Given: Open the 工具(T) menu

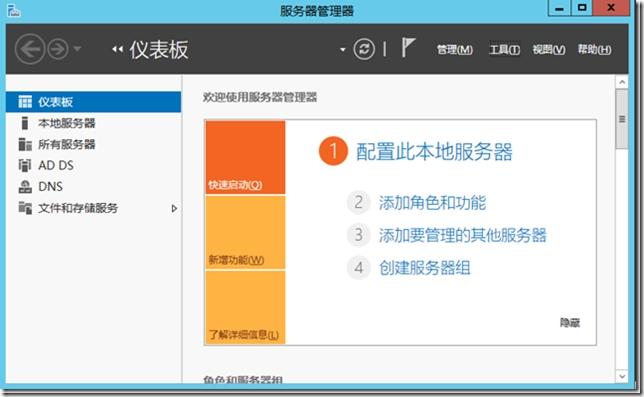Looking at the screenshot, I should [x=504, y=50].
